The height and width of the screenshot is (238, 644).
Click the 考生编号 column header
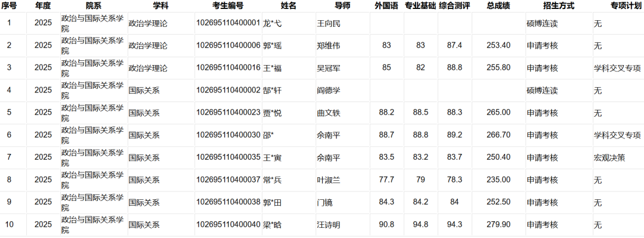click(x=228, y=6)
